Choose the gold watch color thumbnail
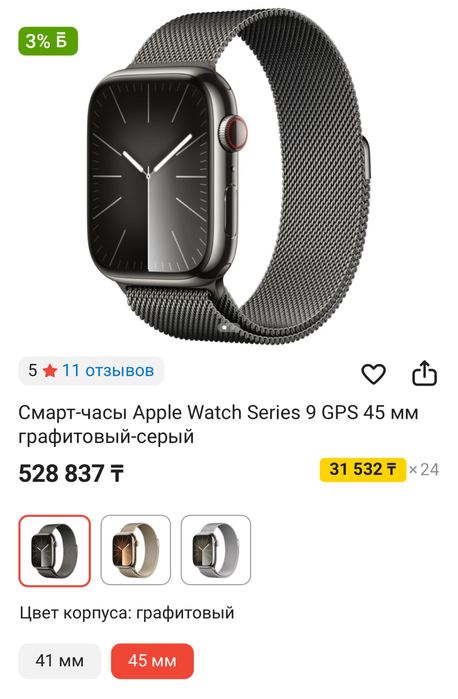458x699 pixels. tap(136, 550)
